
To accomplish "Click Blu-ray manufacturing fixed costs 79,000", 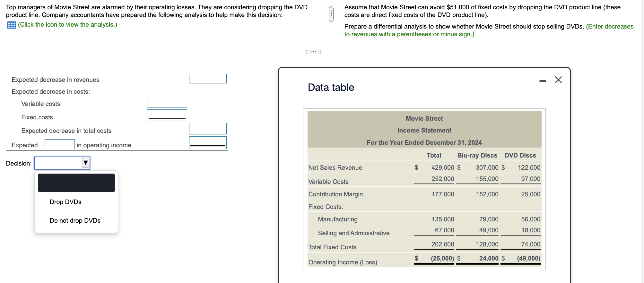I will point(489,219).
